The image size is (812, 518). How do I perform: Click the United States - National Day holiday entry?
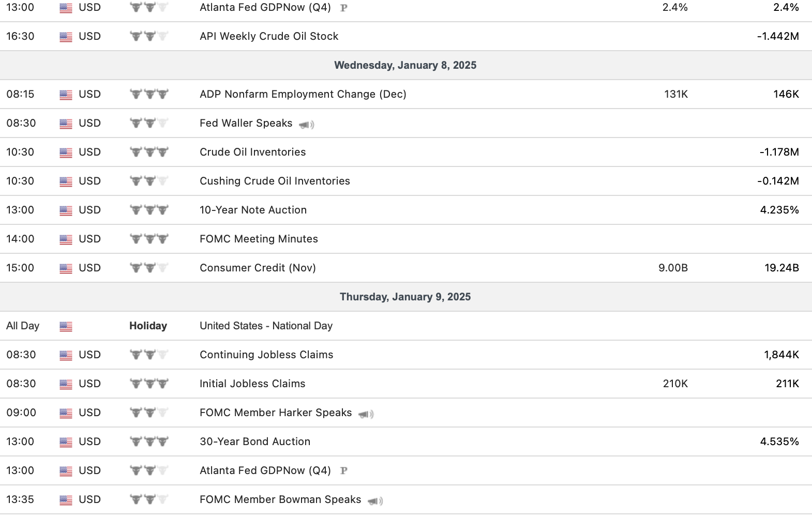(x=266, y=326)
